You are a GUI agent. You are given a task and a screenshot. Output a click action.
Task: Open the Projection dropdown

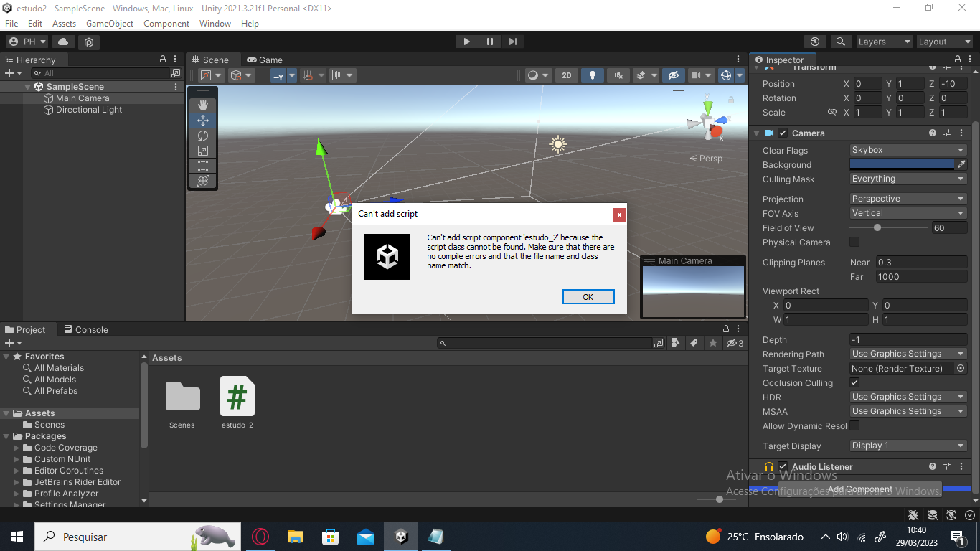point(908,199)
